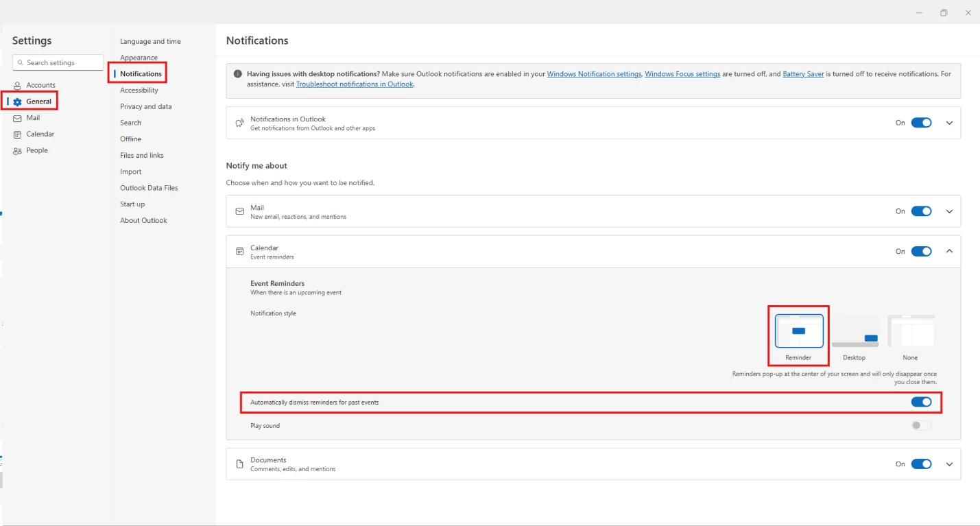Image resolution: width=980 pixels, height=526 pixels.
Task: Open the Accounts settings category
Action: [40, 86]
